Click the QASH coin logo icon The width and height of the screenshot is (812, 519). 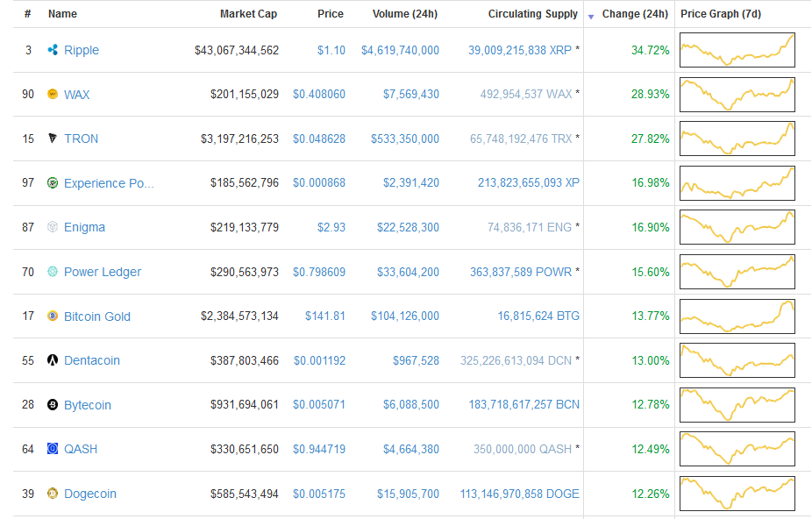click(x=53, y=449)
